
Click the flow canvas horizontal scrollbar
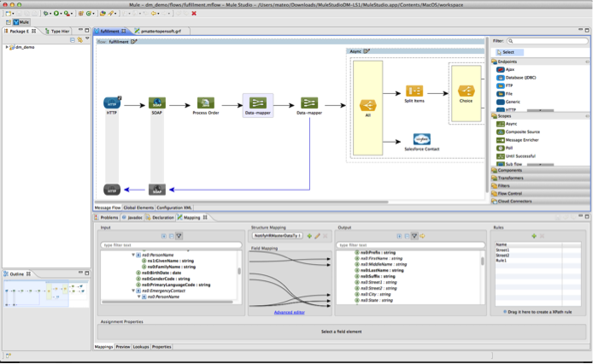tap(242, 202)
